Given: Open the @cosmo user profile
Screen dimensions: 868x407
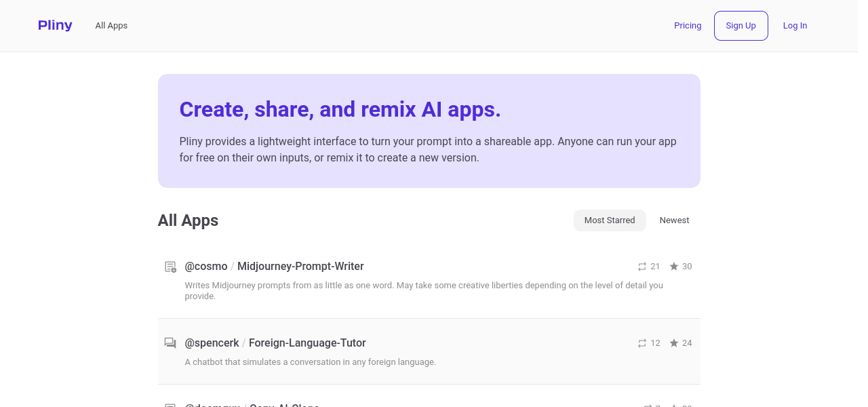Looking at the screenshot, I should tap(206, 267).
